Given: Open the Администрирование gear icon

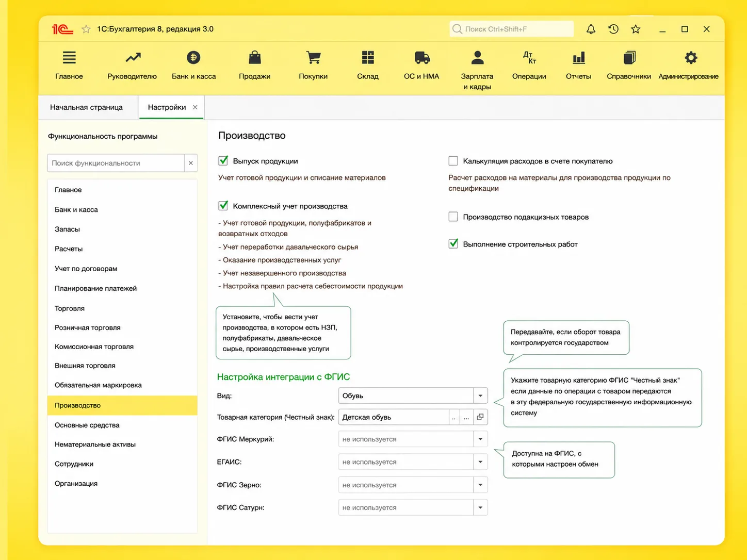Looking at the screenshot, I should pos(691,57).
